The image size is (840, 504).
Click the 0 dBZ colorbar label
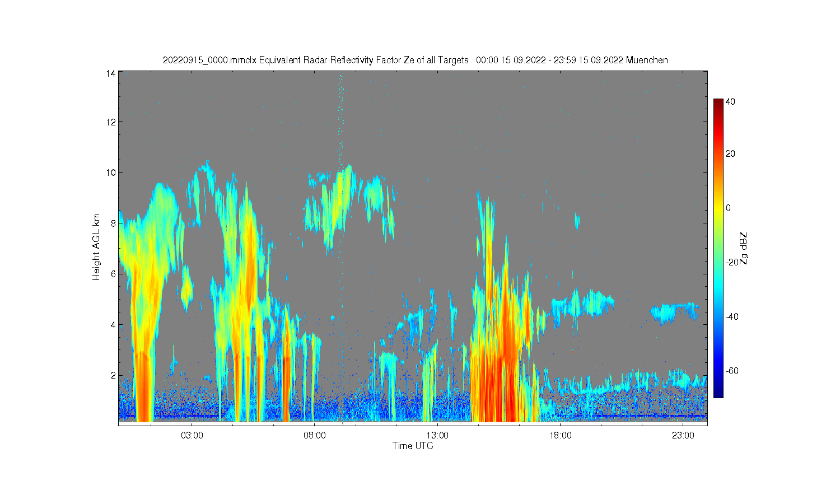coord(729,208)
